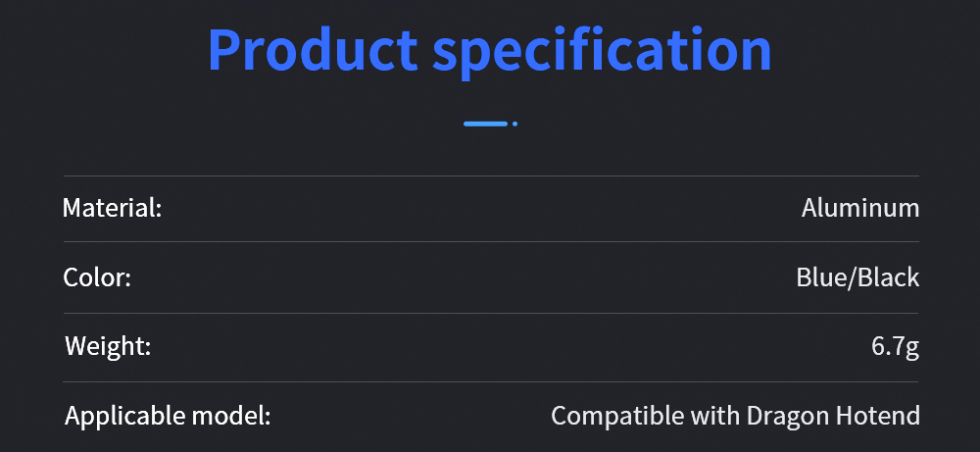Select the "Color:" label

point(97,277)
